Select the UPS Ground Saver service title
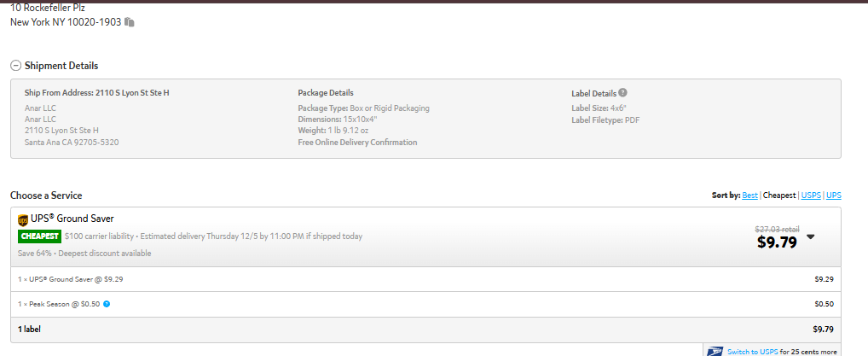The width and height of the screenshot is (868, 356). coord(72,219)
